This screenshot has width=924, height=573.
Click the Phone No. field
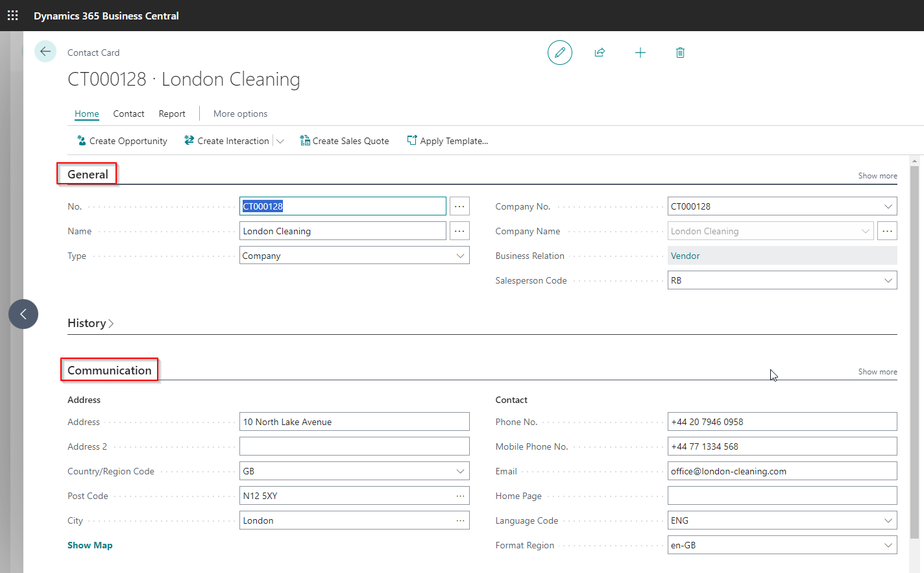point(782,422)
